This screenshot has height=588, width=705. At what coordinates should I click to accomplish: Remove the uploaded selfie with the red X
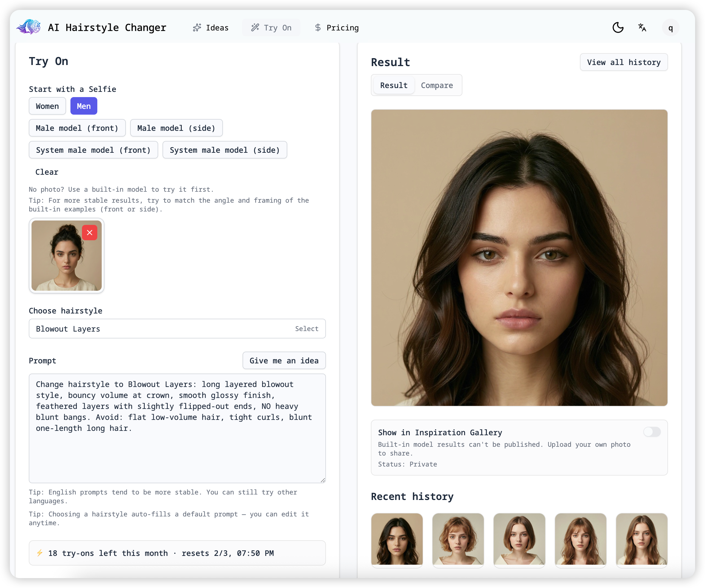tap(90, 232)
